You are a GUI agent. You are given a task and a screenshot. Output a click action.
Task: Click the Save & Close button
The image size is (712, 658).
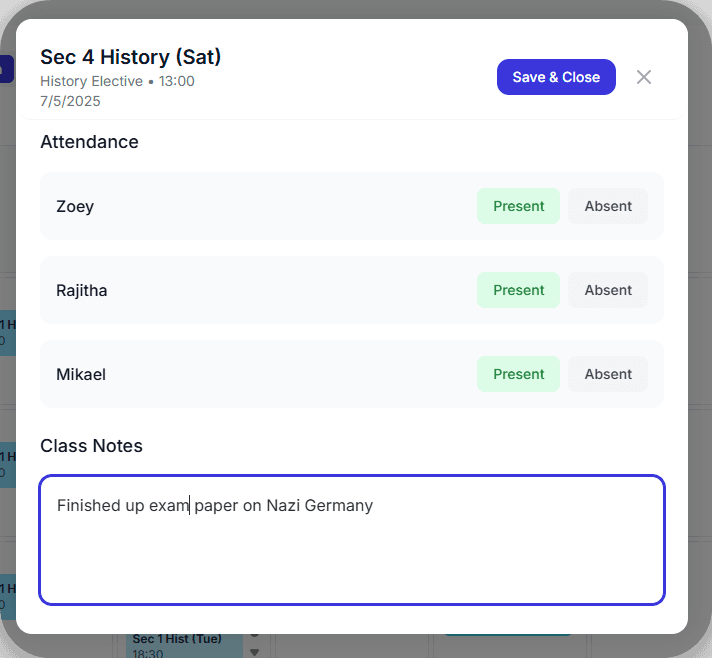coord(556,77)
